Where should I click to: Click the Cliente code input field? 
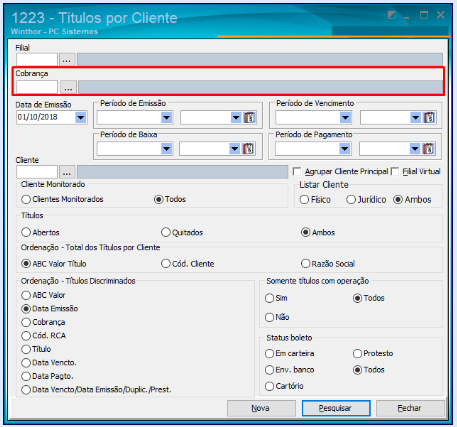(x=37, y=172)
